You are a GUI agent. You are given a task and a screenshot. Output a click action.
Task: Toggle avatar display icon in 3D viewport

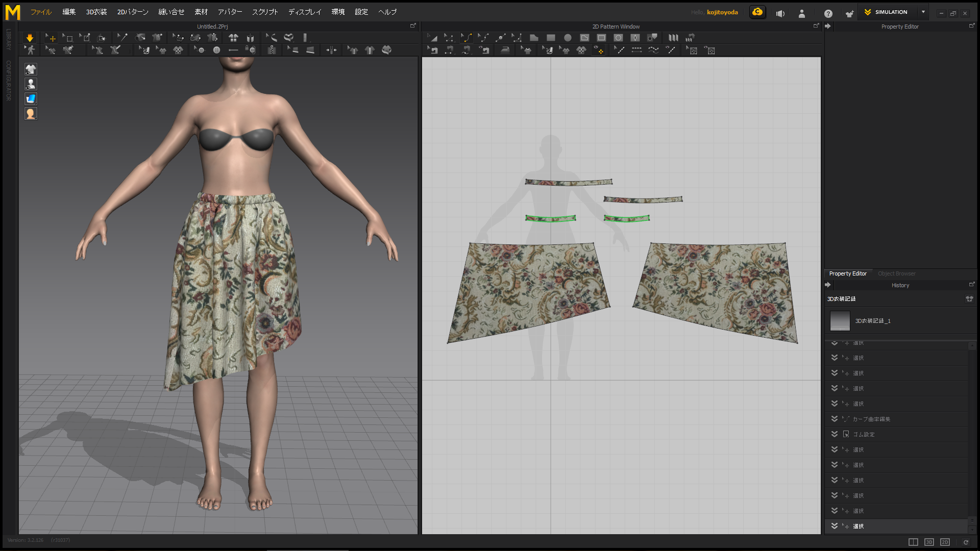coord(31,84)
